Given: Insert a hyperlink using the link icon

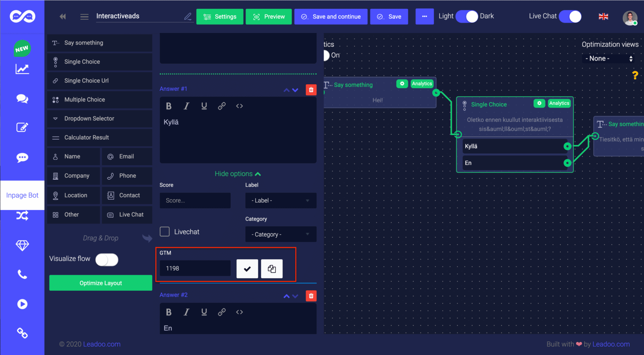Looking at the screenshot, I should (222, 106).
